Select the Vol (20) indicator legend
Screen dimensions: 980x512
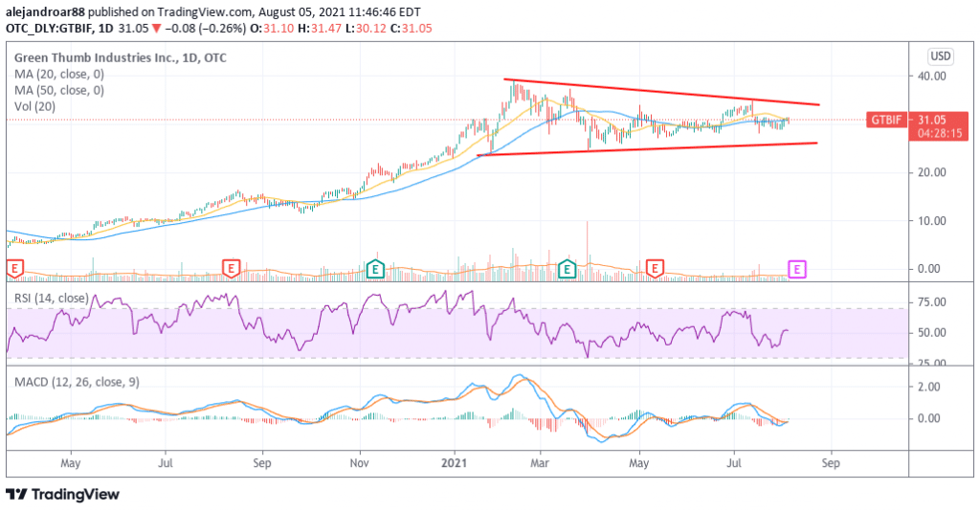(35, 106)
